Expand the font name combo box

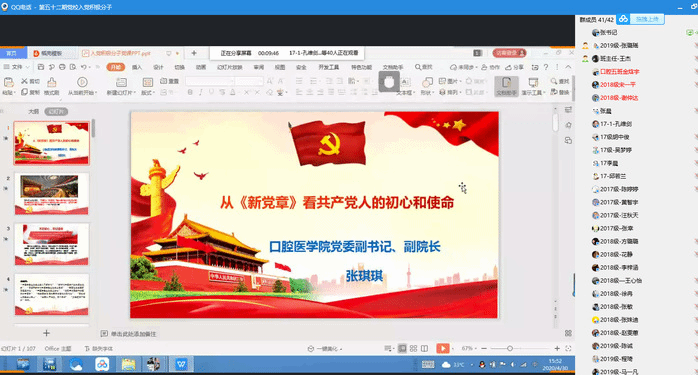point(210,81)
